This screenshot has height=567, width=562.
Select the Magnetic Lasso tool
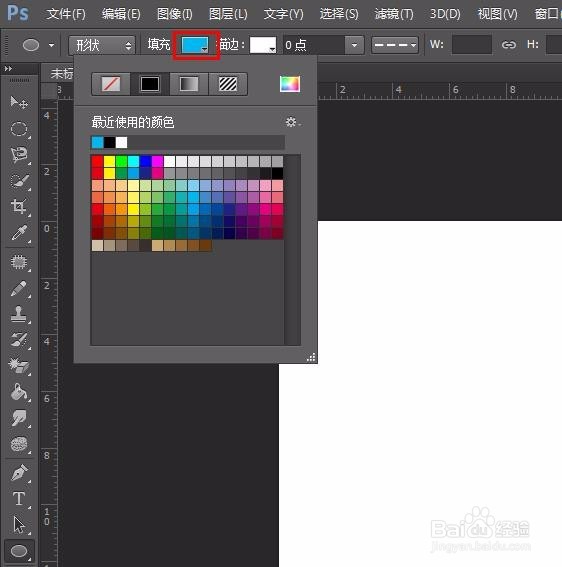click(x=19, y=155)
